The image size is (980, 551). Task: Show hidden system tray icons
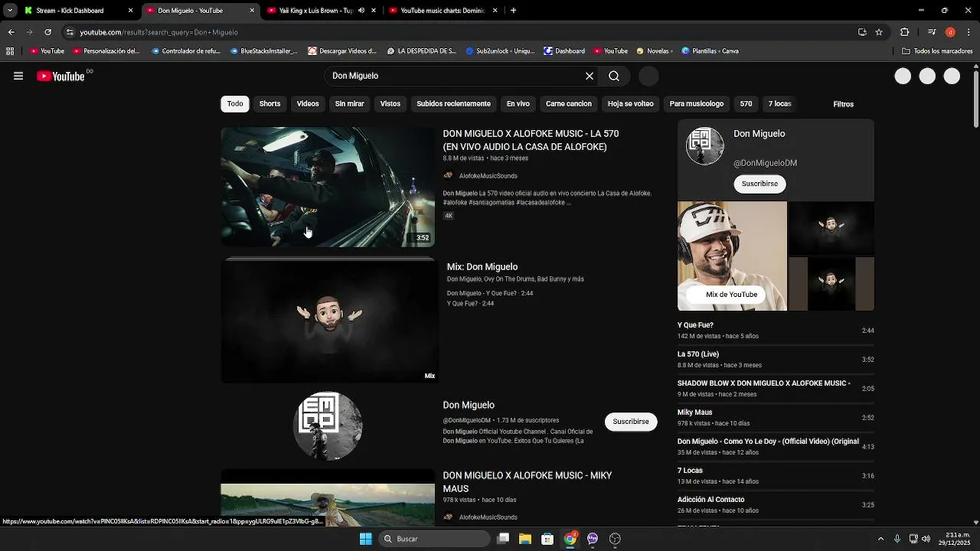[x=880, y=539]
